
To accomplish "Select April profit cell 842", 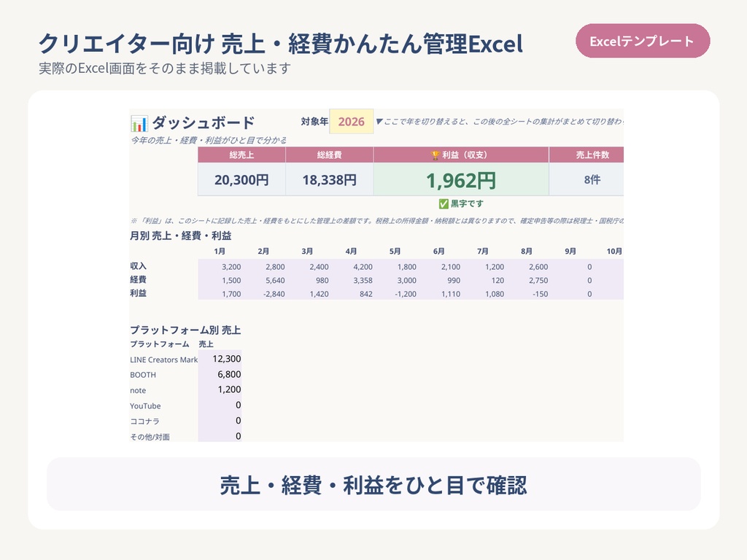I will point(366,294).
